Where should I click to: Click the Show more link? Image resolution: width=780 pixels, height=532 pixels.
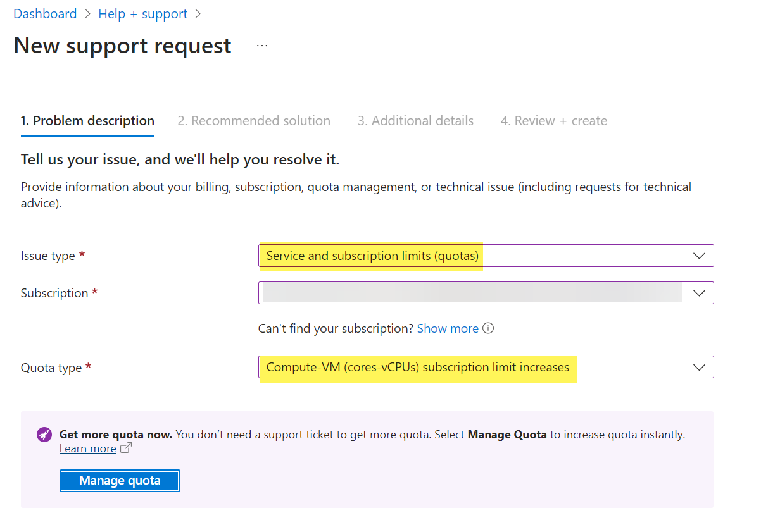click(x=447, y=328)
